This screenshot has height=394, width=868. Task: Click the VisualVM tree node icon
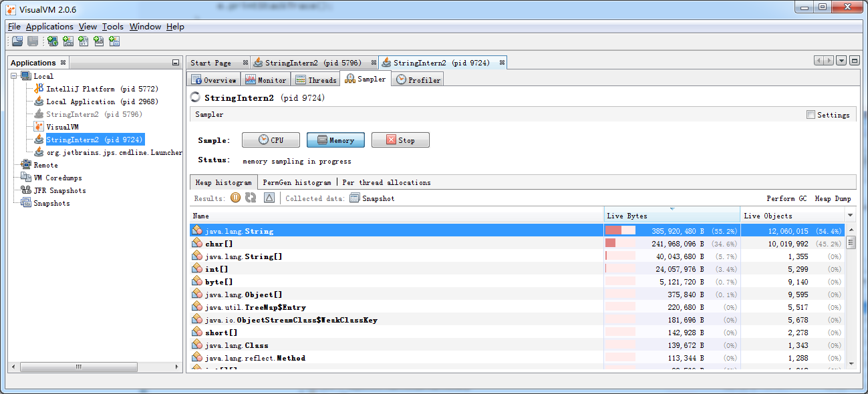point(39,127)
